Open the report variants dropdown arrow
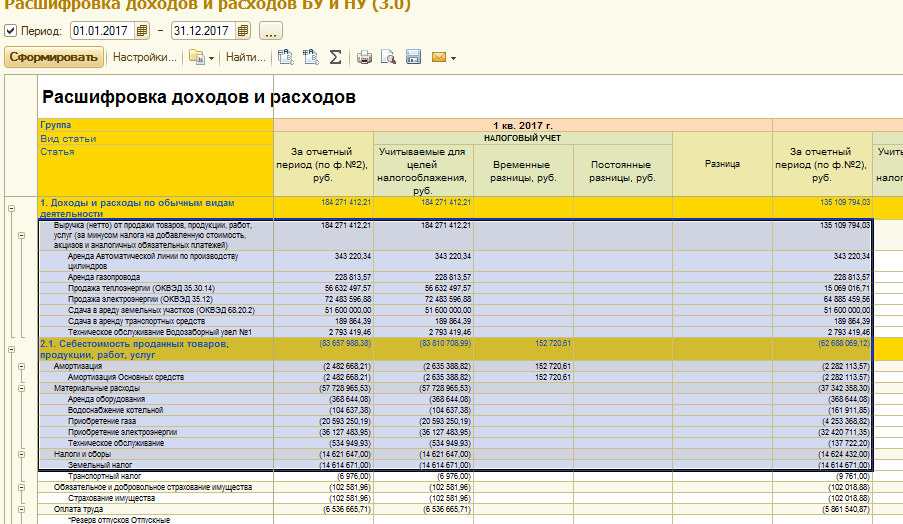Image resolution: width=903 pixels, height=524 pixels. pyautogui.click(x=211, y=58)
